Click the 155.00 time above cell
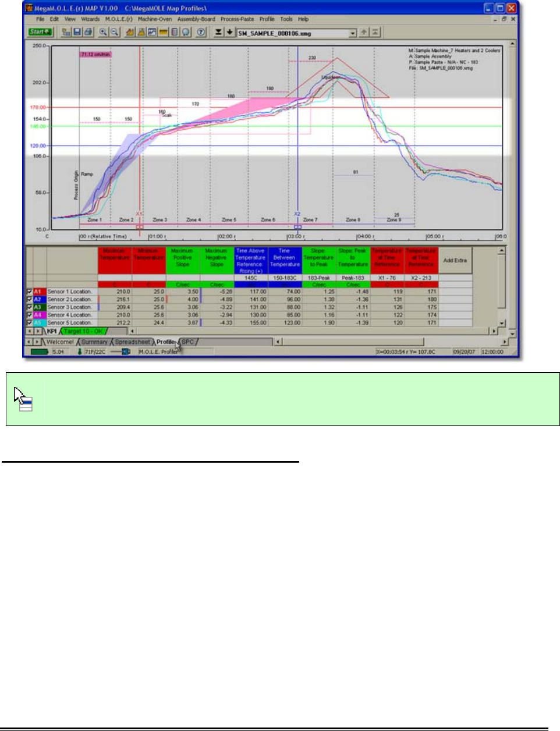The height and width of the screenshot is (731, 560). tap(251, 322)
